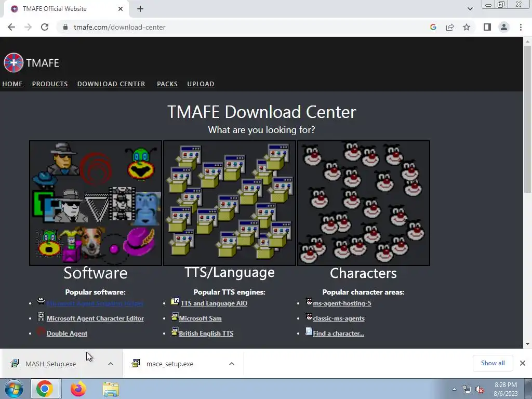Click the first Popular software list icon
Screen dimensions: 532x399
(41, 301)
